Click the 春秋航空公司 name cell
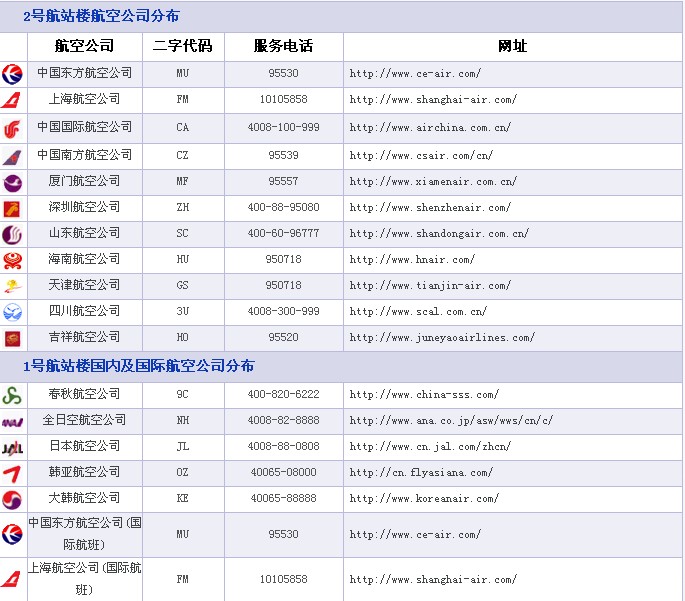Viewport: 685px width, 601px height. pyautogui.click(x=84, y=394)
